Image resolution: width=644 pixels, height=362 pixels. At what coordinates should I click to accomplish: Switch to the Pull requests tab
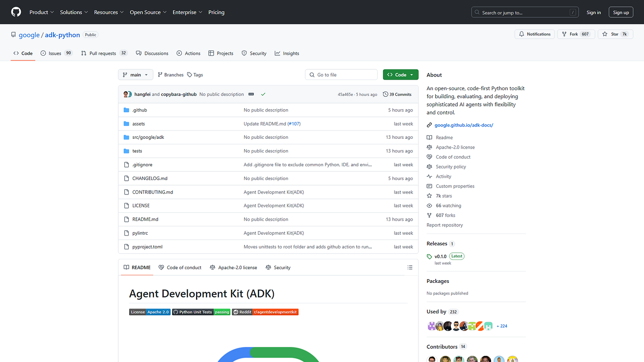104,53
